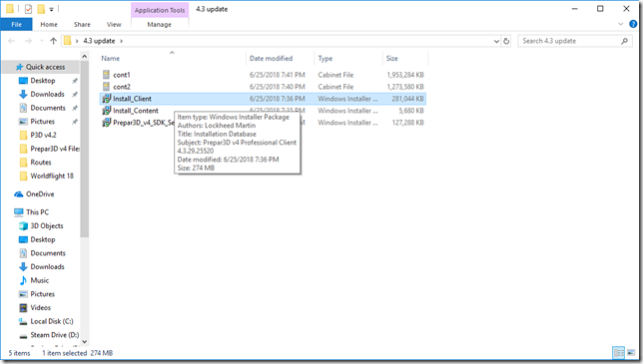Click the navigation pane scroll up arrow
Image resolution: width=643 pixels, height=364 pixels.
tap(85, 56)
